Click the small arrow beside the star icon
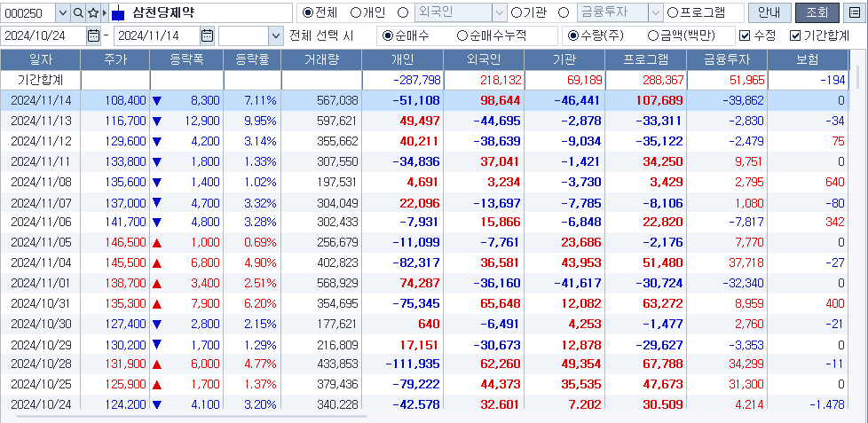 (105, 12)
